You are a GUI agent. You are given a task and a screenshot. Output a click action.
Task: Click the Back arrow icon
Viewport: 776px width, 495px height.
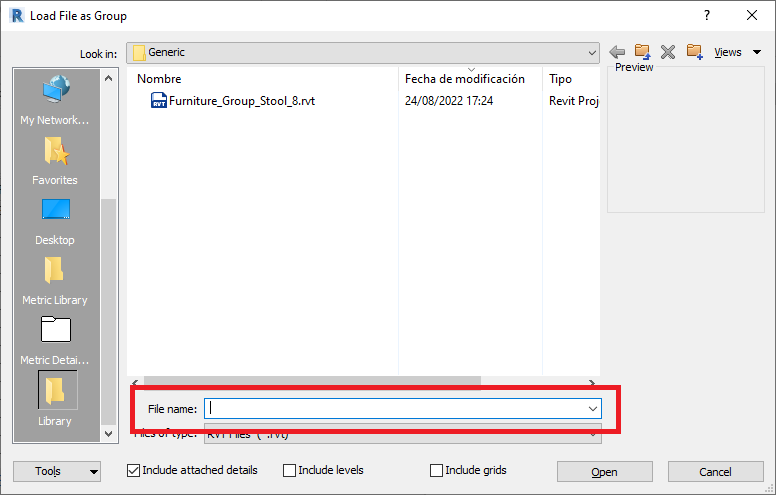click(x=617, y=51)
